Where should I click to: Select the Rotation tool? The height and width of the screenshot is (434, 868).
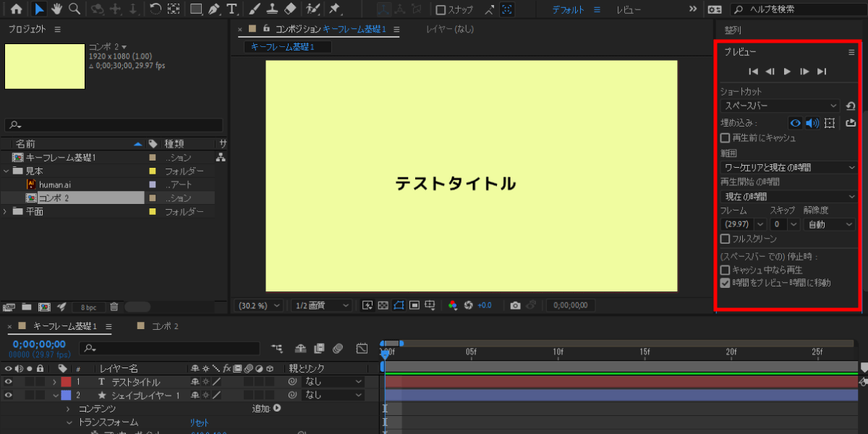(156, 9)
